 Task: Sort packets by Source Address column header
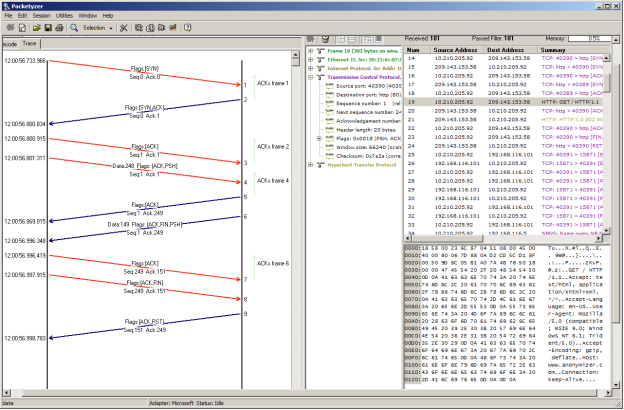click(454, 49)
